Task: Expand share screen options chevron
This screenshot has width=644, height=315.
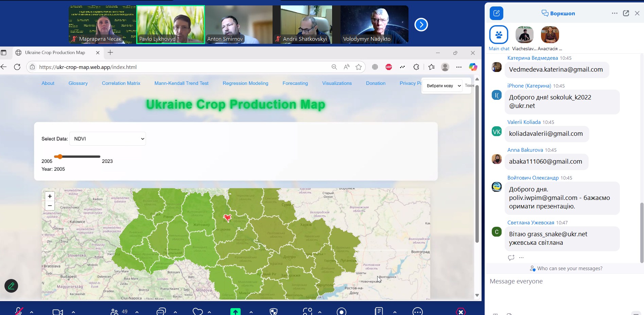Action: [251, 312]
